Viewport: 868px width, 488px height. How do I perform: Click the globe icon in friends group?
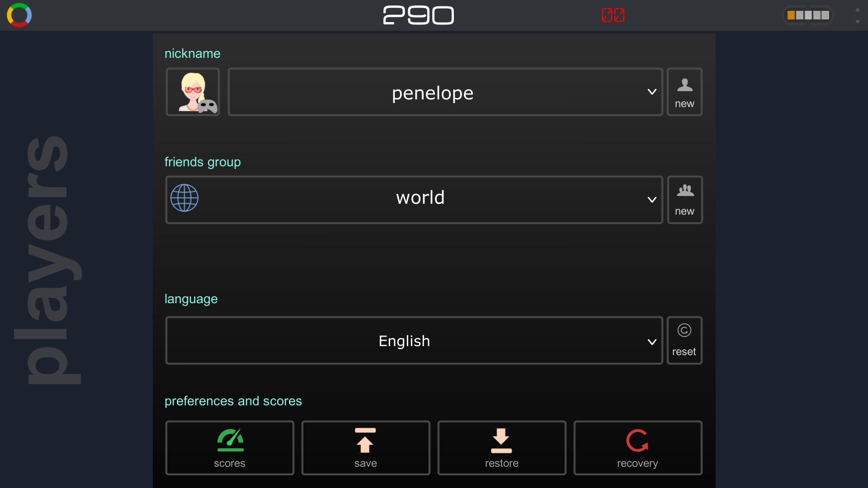(x=184, y=198)
